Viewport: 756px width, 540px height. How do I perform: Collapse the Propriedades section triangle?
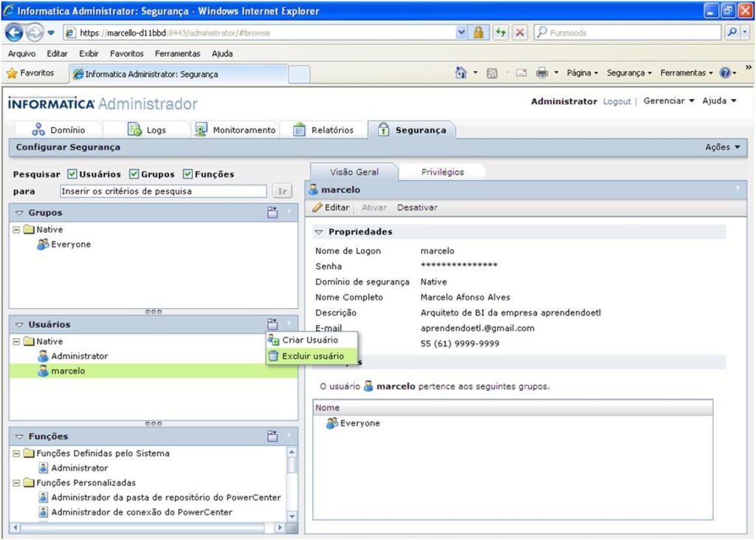tap(319, 232)
